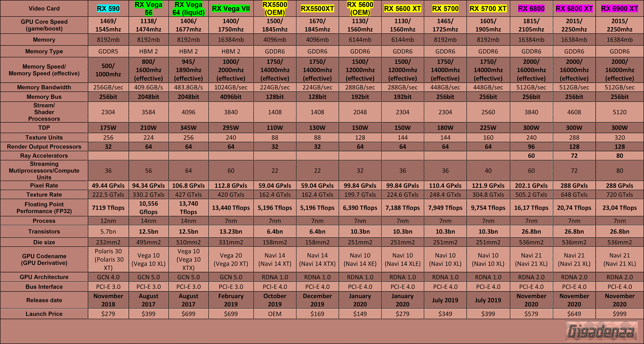Screen dimensions: 644x344
Task: Click the TDP row label
Action: click(x=44, y=128)
